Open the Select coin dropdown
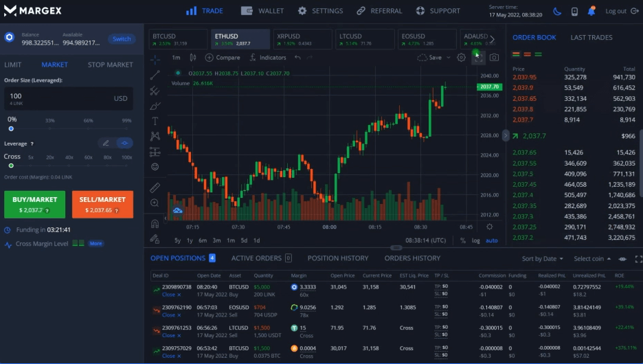The image size is (643, 364). (592, 259)
